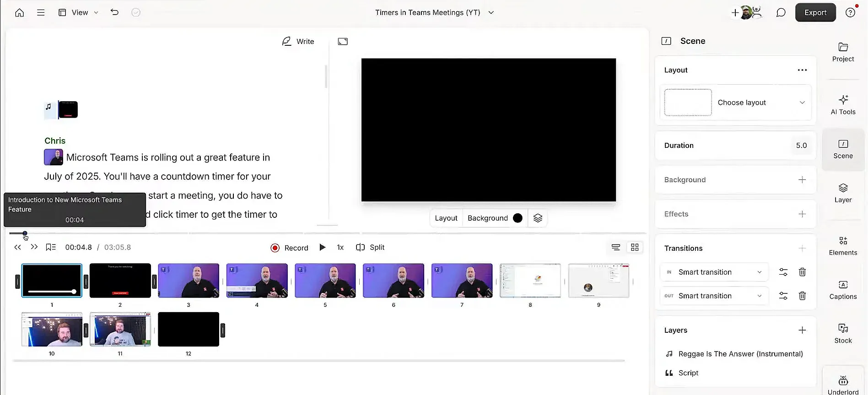
Task: Open the View menu
Action: coord(78,12)
